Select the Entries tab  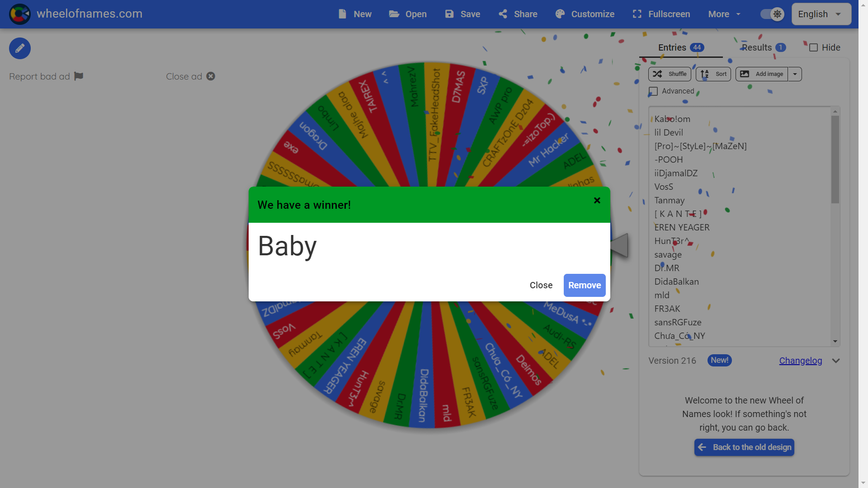680,47
